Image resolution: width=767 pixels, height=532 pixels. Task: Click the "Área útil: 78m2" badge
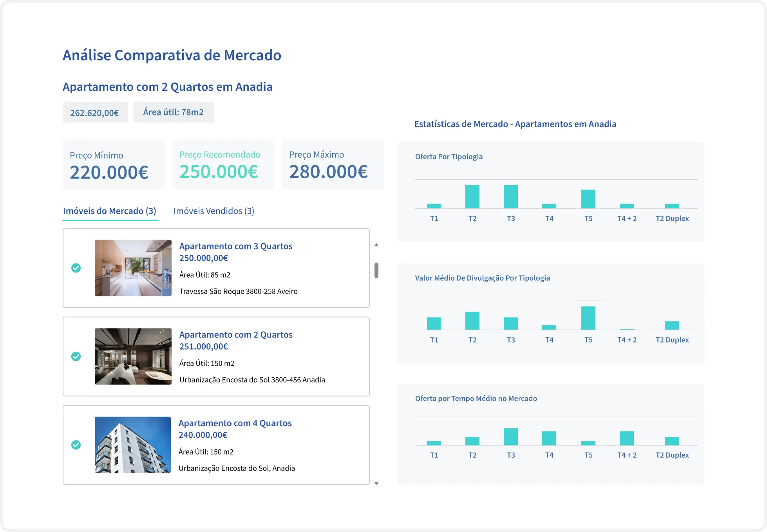[174, 112]
